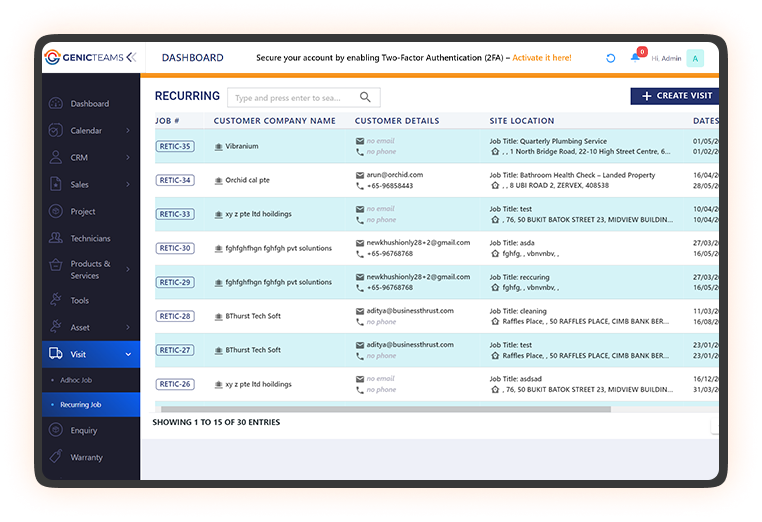Open the Warranty sidebar item
Image resolution: width=762 pixels, height=522 pixels.
[x=86, y=458]
